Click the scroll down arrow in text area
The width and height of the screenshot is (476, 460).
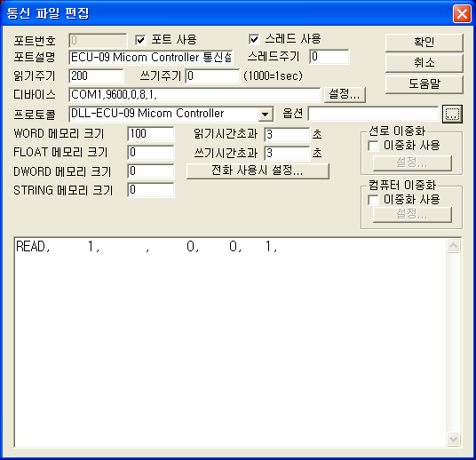click(x=453, y=439)
